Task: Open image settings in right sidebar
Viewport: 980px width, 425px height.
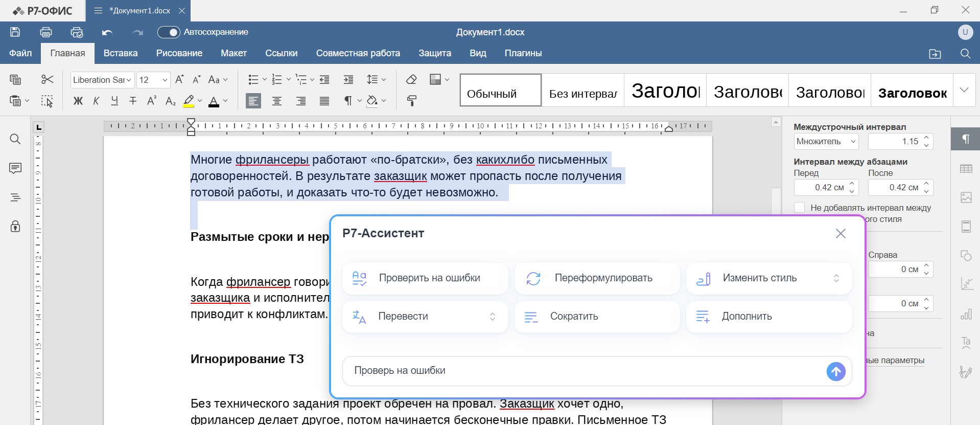Action: coord(966,197)
